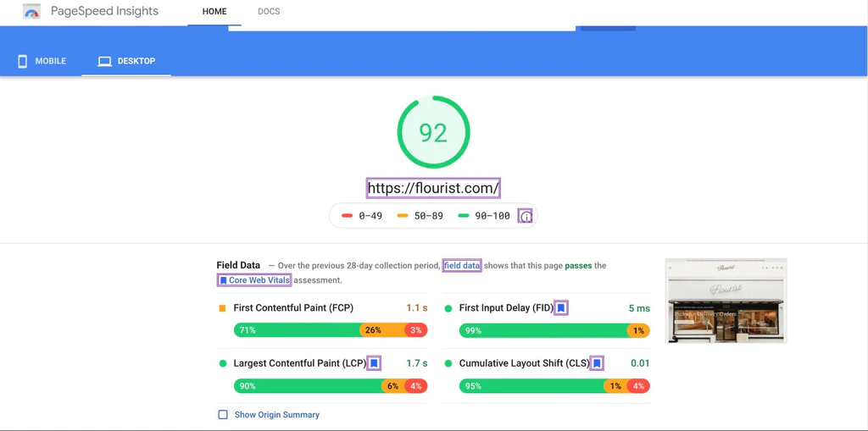868x431 pixels.
Task: Click the green dot beside Cumulative Layout Shift
Action: click(448, 363)
